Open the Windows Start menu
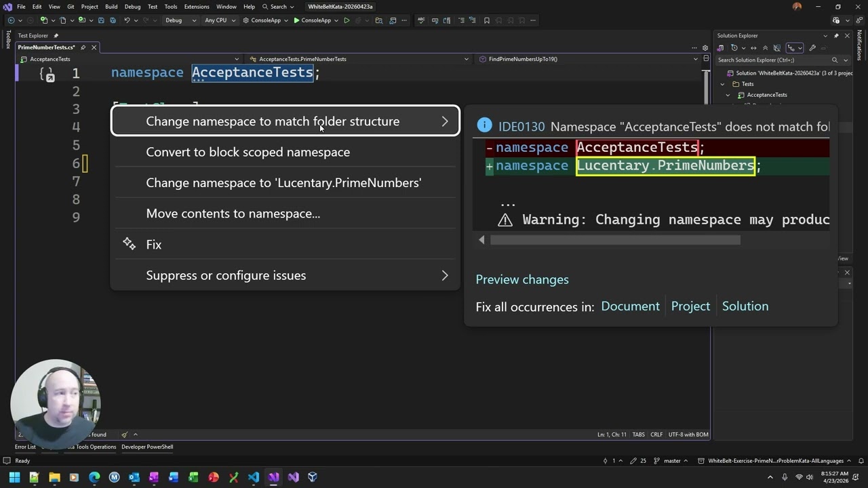 click(x=14, y=477)
